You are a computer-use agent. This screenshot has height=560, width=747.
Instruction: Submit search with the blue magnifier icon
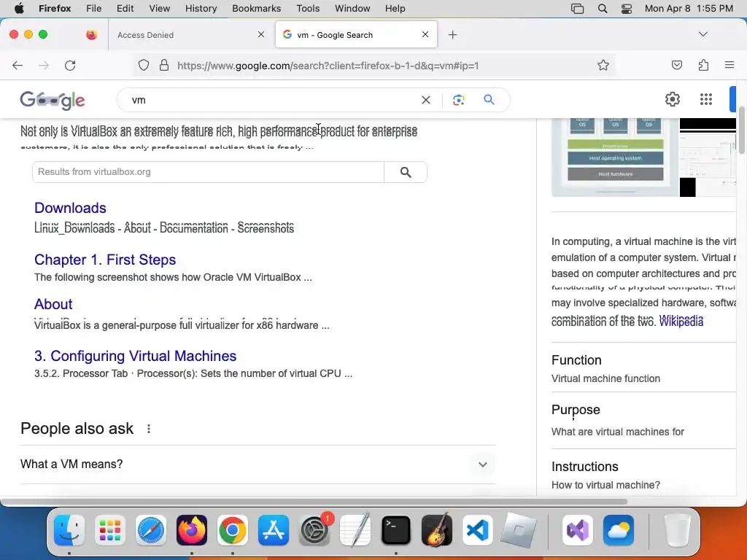(x=489, y=100)
